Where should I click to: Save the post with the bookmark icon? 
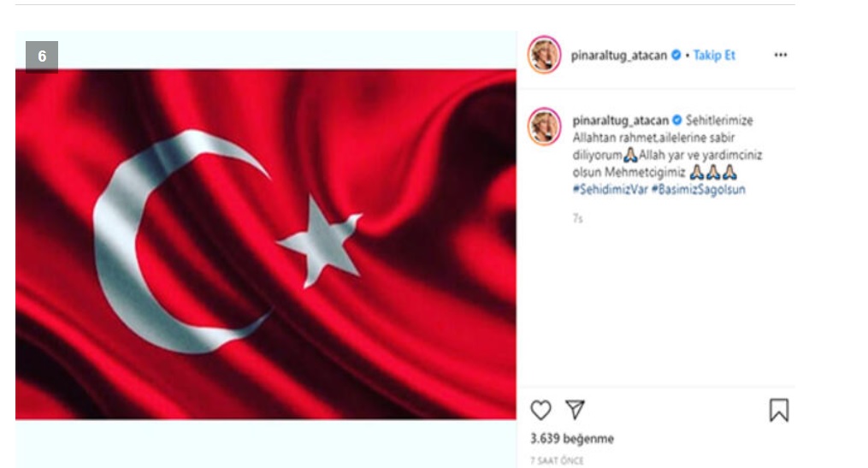(779, 411)
